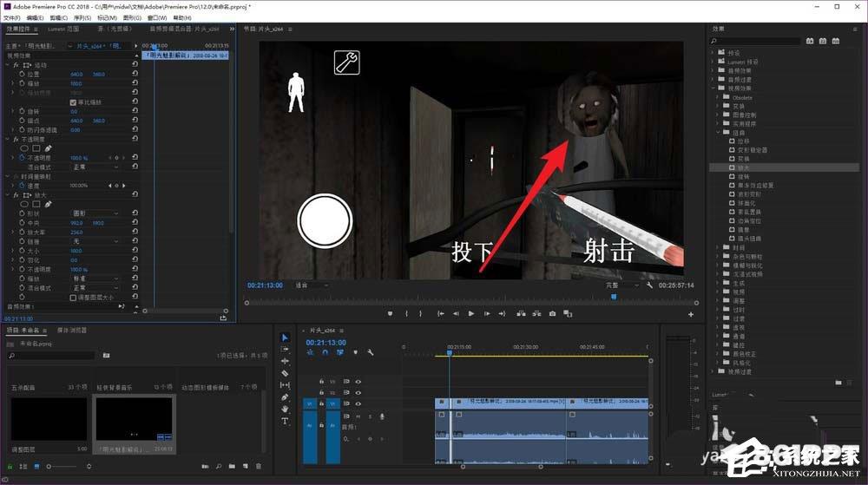Switch to the Lumetri Scopes tab
Image resolution: width=868 pixels, height=485 pixels.
(63, 29)
